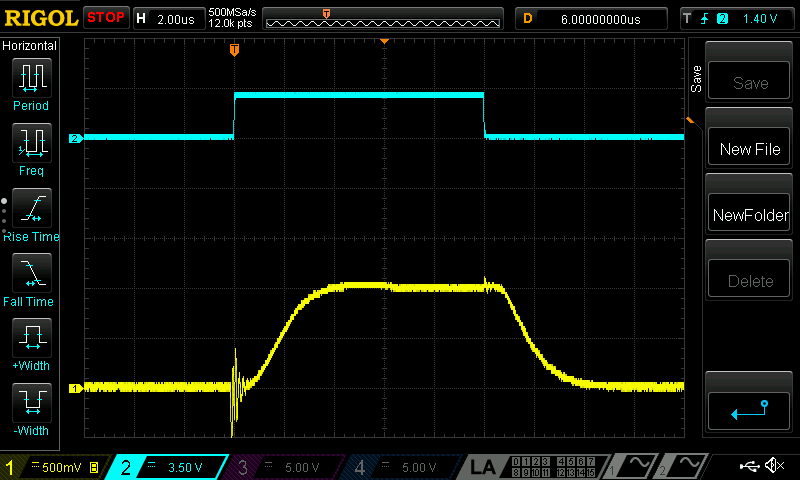
Task: Click the trigger level marker on right edge
Action: point(690,120)
